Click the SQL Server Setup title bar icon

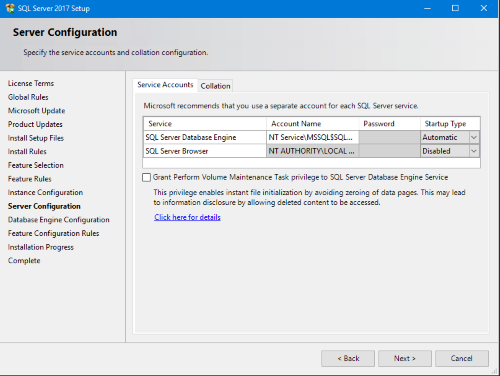click(10, 8)
